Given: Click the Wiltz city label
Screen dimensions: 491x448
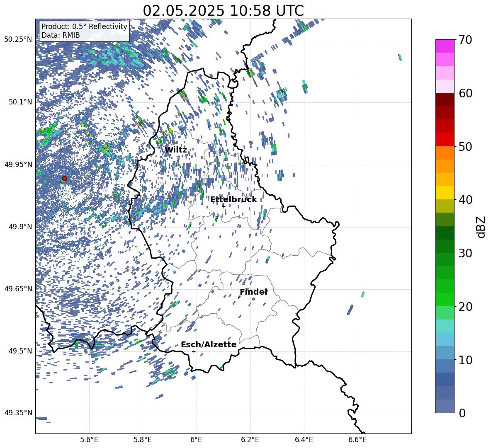Looking at the screenshot, I should click(176, 150).
